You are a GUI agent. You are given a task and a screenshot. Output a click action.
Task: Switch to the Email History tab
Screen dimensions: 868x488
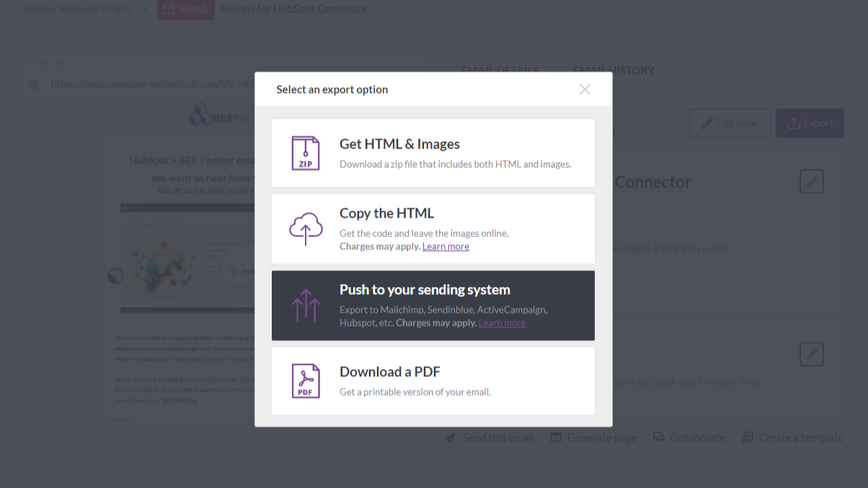(614, 71)
